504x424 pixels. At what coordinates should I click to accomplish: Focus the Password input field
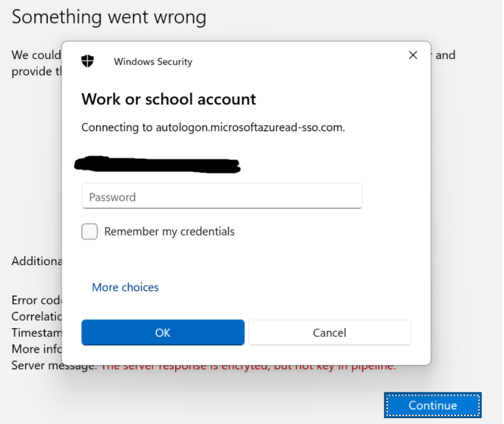click(x=222, y=196)
